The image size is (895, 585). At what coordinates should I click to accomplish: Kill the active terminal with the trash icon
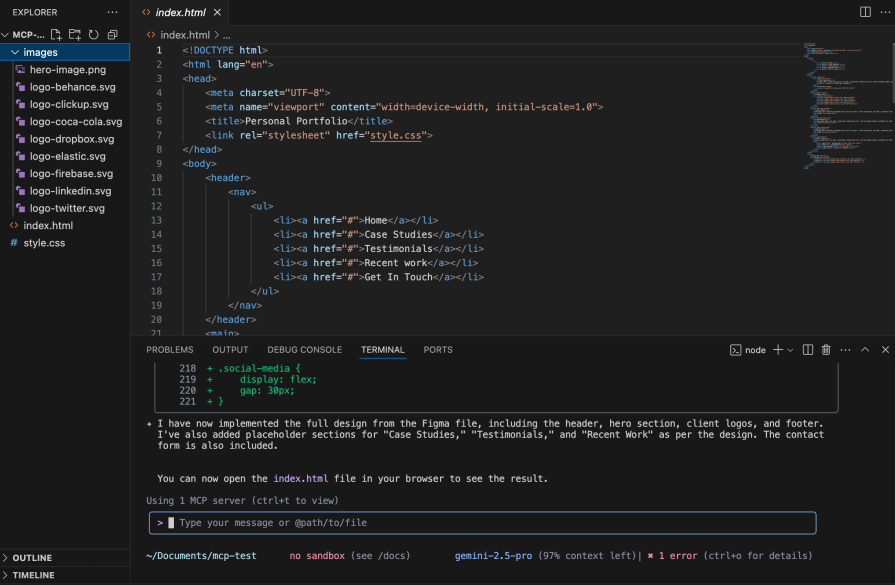(825, 349)
